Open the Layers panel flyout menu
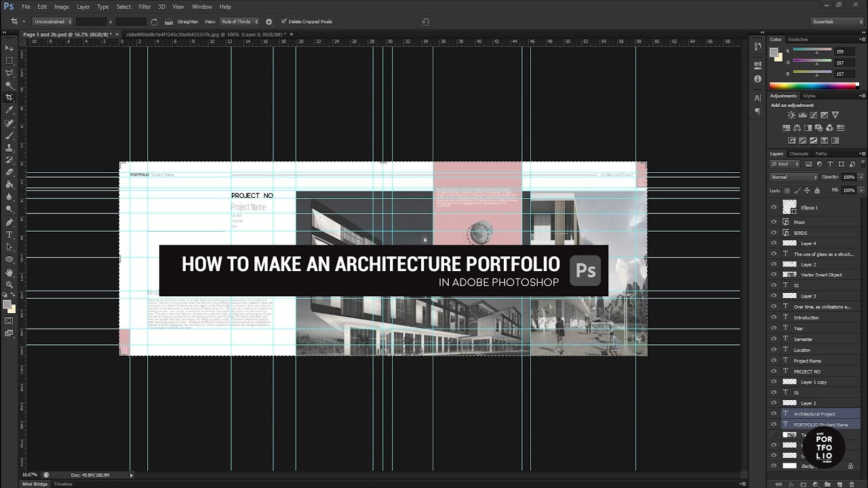This screenshot has width=868, height=488. pos(861,154)
